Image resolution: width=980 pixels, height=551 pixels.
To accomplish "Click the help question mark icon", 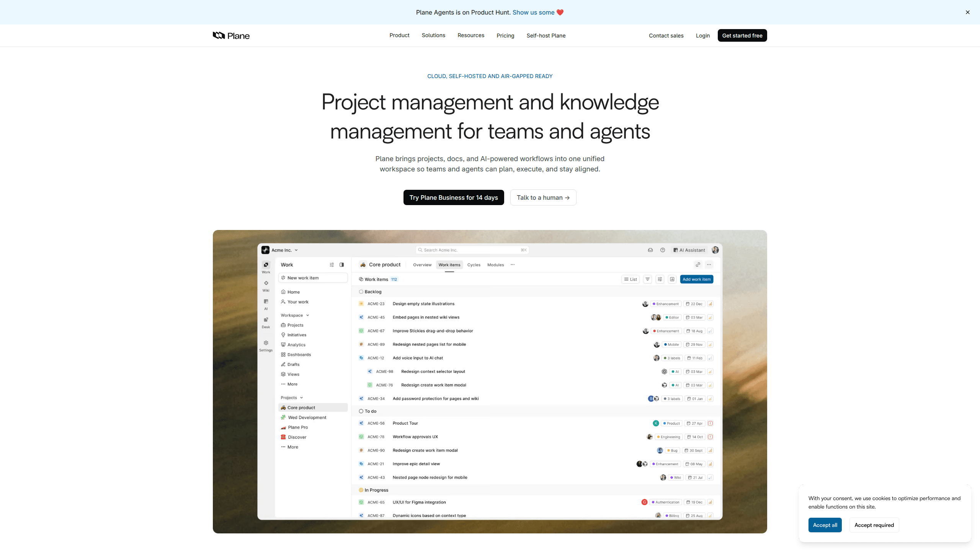I will (663, 250).
